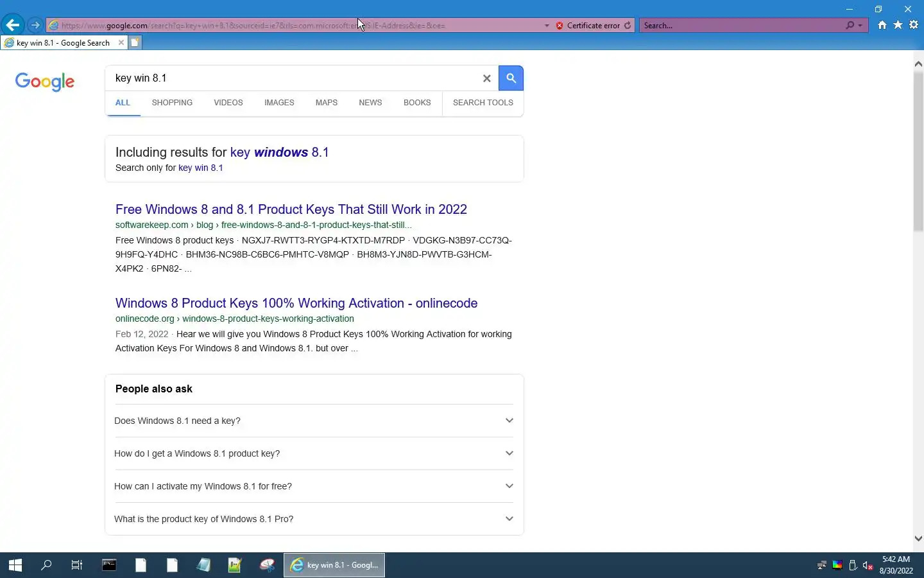Click the colorful tray application icon
The height and width of the screenshot is (578, 924).
click(837, 566)
